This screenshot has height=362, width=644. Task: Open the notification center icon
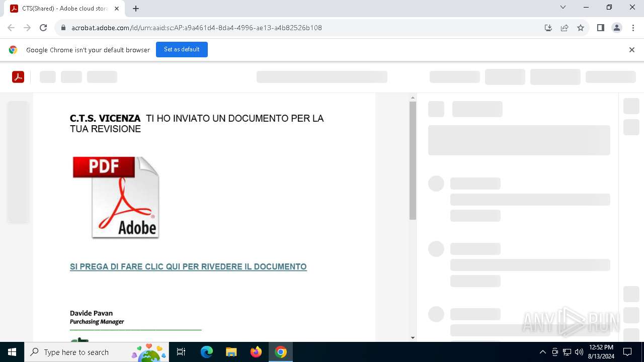point(627,352)
